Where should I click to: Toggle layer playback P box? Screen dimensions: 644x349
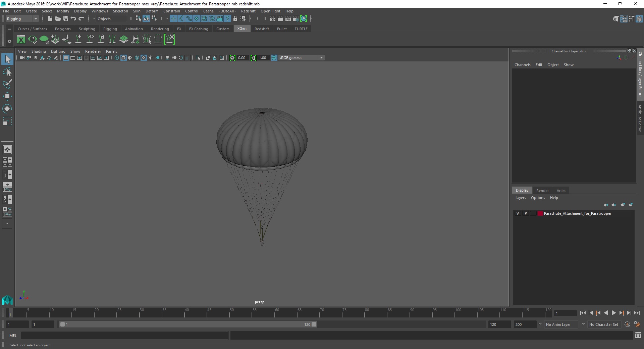[526, 213]
